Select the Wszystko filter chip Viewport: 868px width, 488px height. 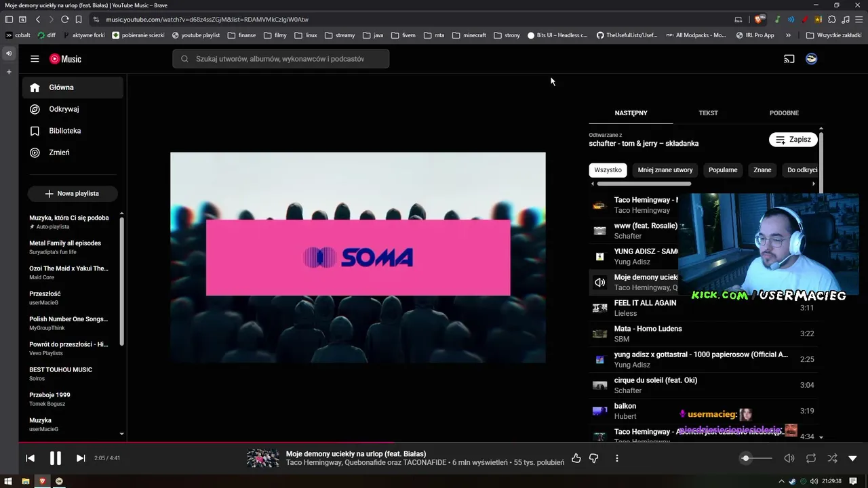[x=608, y=170]
